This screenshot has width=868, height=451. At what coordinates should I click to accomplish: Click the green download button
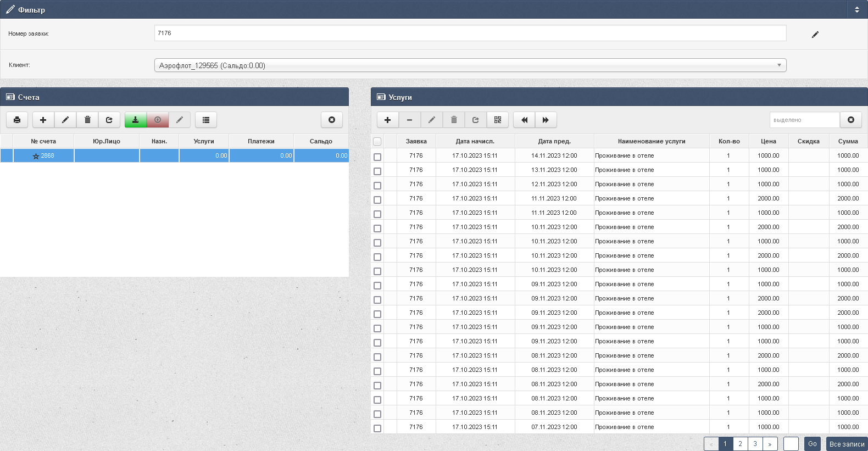click(136, 120)
